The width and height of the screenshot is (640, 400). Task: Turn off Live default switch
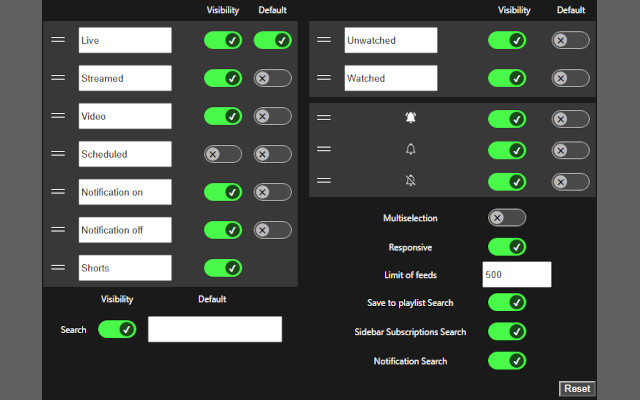tap(273, 40)
